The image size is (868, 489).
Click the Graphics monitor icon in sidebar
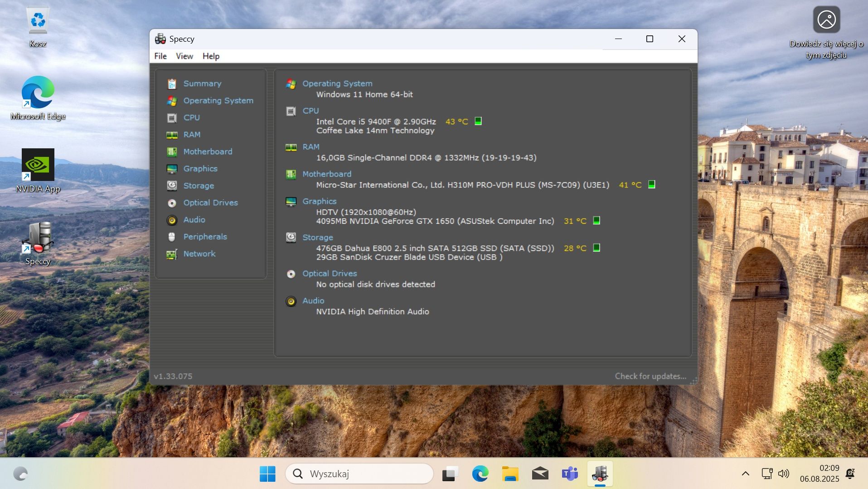point(172,169)
